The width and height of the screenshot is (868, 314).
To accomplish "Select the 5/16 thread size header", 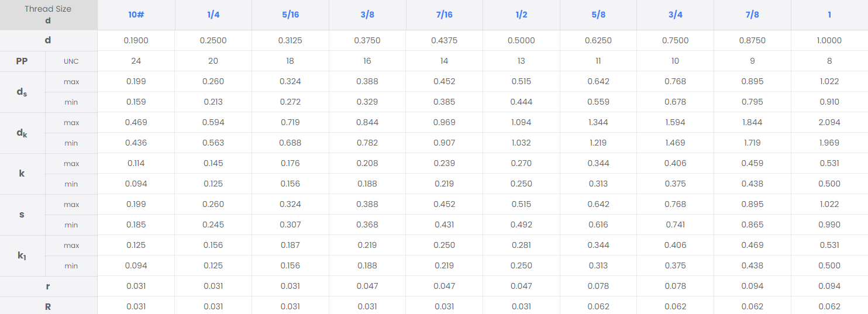I will click(290, 15).
